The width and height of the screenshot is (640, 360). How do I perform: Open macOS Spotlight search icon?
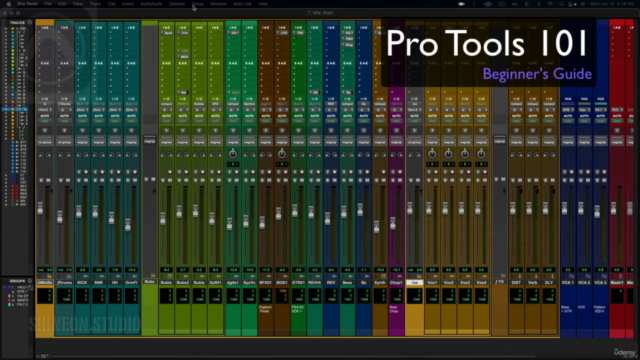[x=562, y=4]
